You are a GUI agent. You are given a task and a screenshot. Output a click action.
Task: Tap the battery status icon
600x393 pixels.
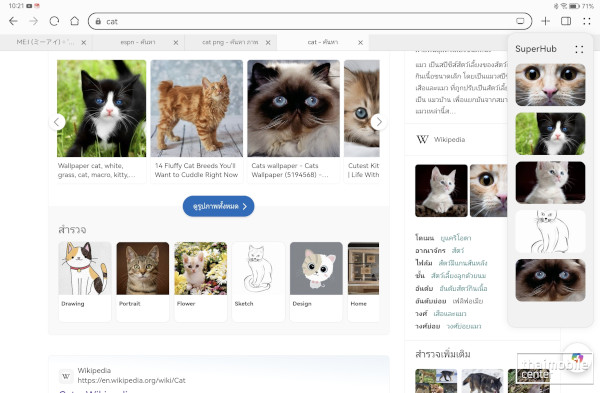click(574, 6)
